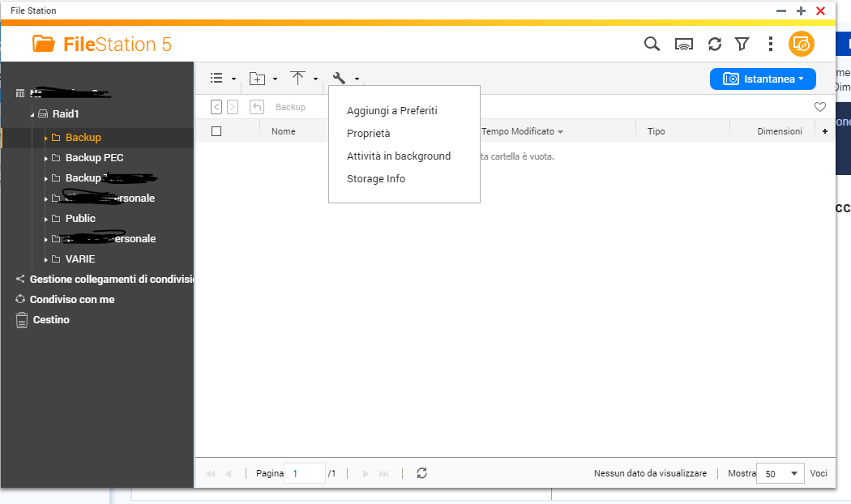Viewport: 851px width, 504px height.
Task: Click the search magnifier icon
Action: (x=652, y=44)
